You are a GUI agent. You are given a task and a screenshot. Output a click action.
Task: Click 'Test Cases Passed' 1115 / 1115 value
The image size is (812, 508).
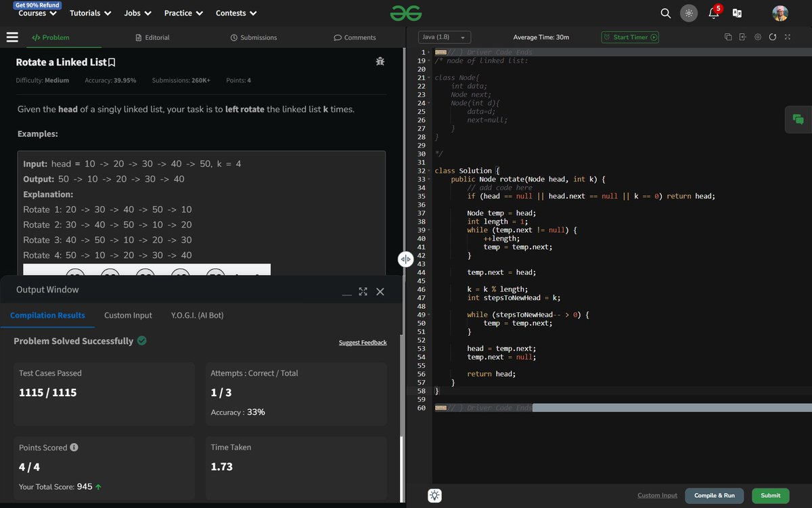(x=48, y=393)
